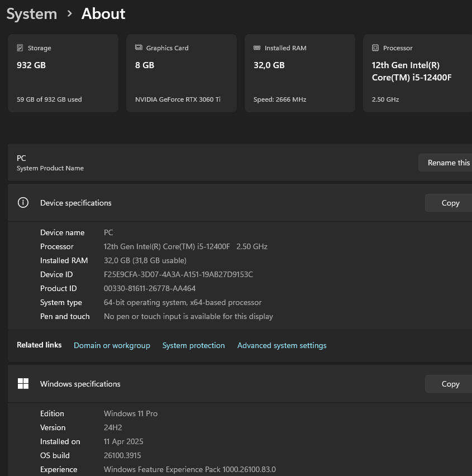Click the Windows logo beside Windows specifications
Viewport: 472px width, 476px height.
[23, 384]
